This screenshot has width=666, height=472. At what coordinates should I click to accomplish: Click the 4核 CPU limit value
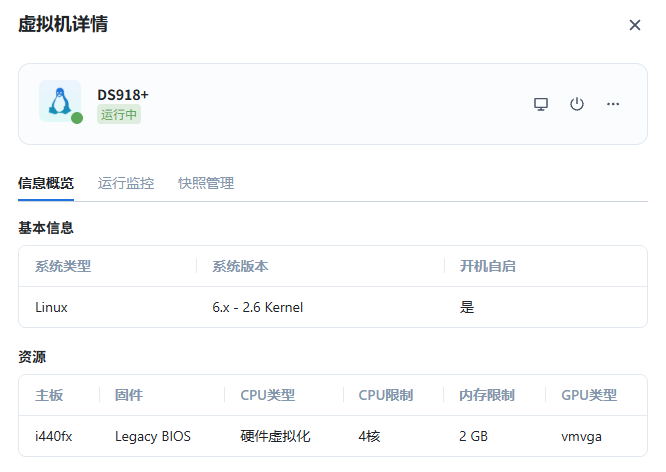[x=369, y=436]
